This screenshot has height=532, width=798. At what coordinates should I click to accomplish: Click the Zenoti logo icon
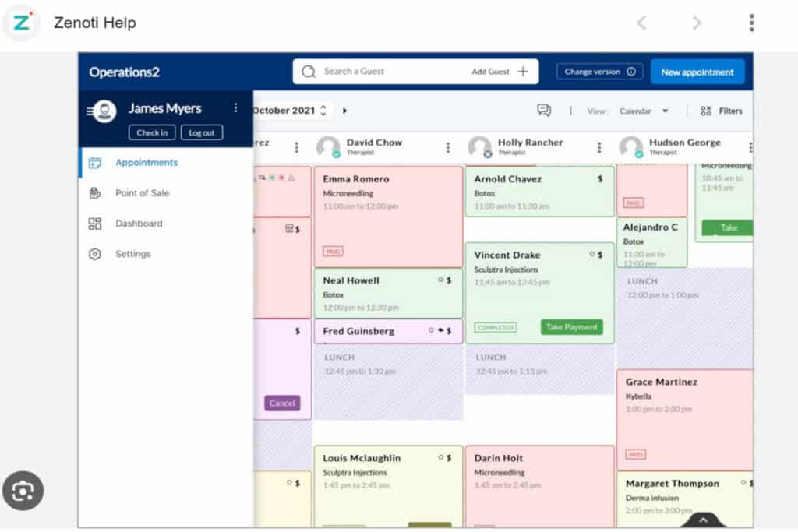coord(21,23)
